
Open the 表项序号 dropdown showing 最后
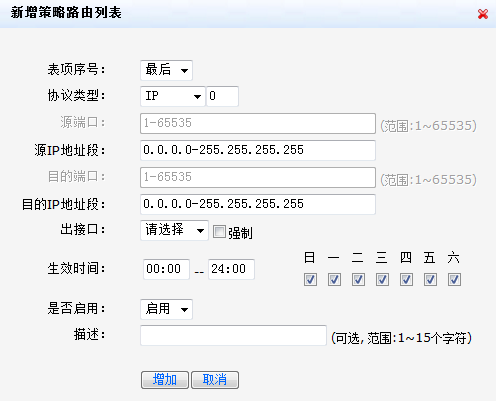click(166, 70)
